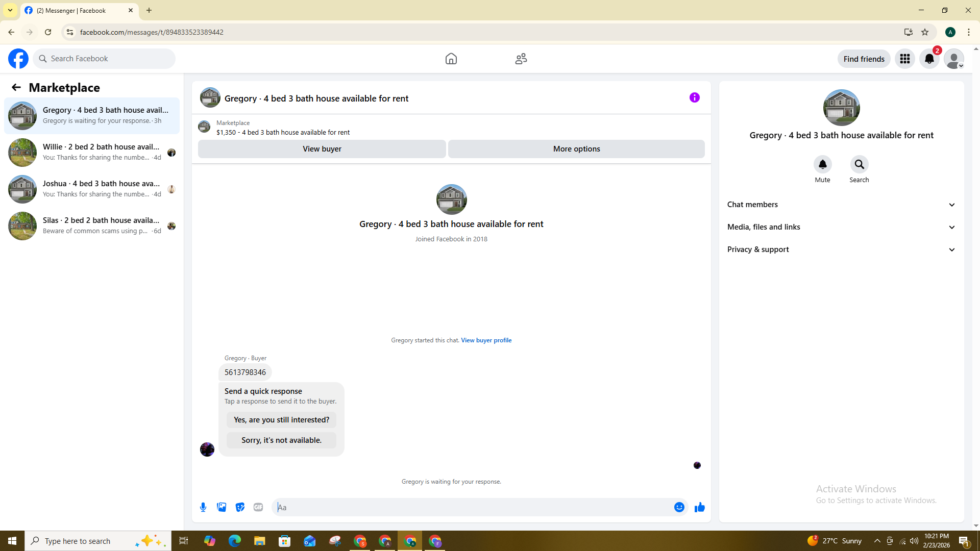Open Facebook notifications bell
The height and width of the screenshot is (551, 980).
(929, 59)
